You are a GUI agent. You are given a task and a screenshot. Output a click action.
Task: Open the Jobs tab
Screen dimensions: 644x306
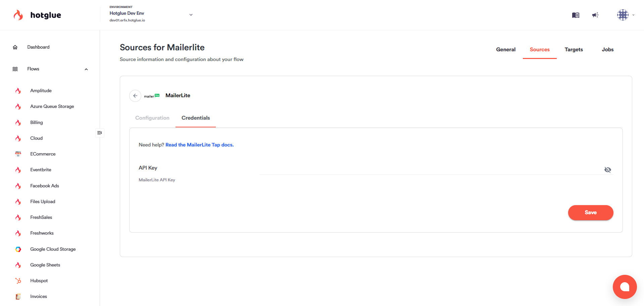(607, 50)
